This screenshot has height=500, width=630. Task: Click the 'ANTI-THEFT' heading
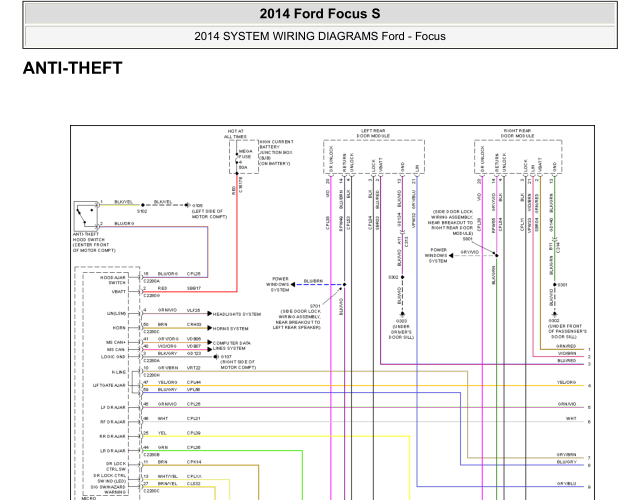[73, 68]
